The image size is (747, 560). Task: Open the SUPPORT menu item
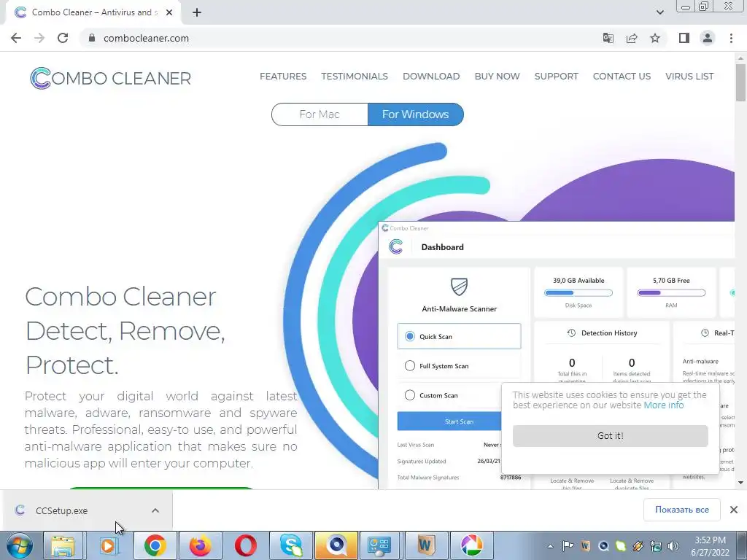tap(556, 76)
